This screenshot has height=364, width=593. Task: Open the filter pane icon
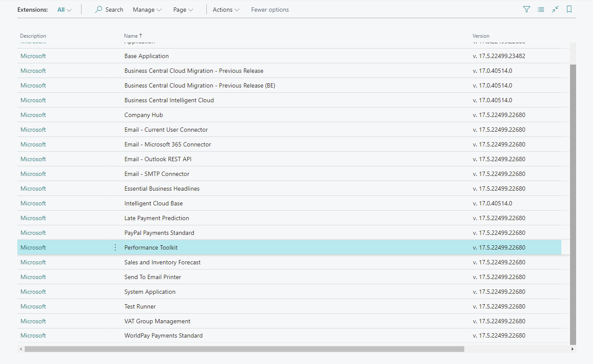[527, 9]
